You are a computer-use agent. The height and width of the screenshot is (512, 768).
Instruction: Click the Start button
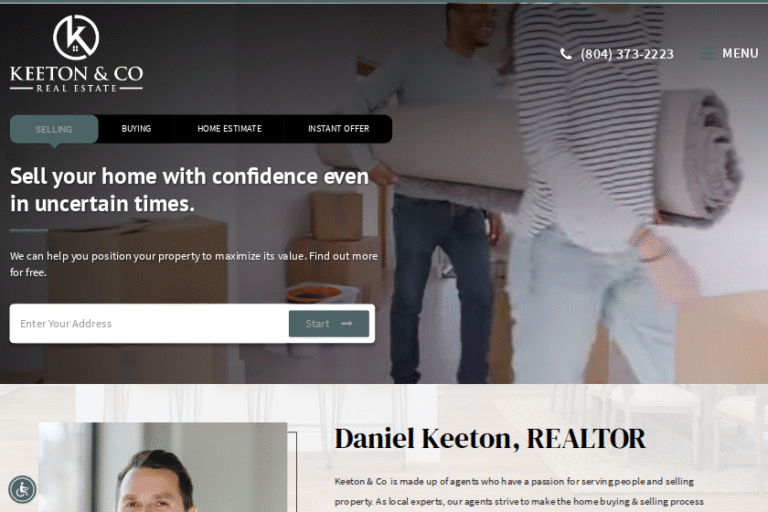[x=329, y=323]
